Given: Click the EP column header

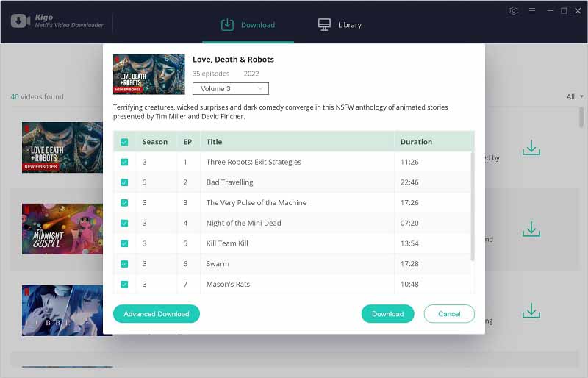Looking at the screenshot, I should coord(187,142).
